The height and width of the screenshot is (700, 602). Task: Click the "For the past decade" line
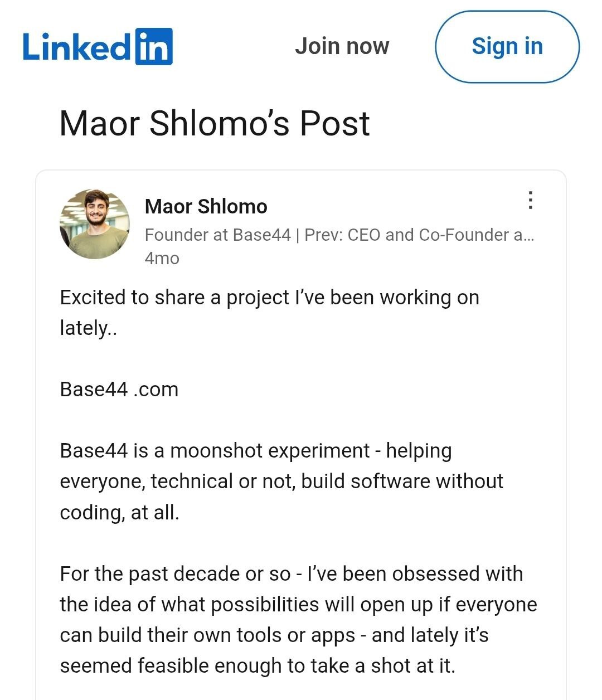(x=291, y=573)
